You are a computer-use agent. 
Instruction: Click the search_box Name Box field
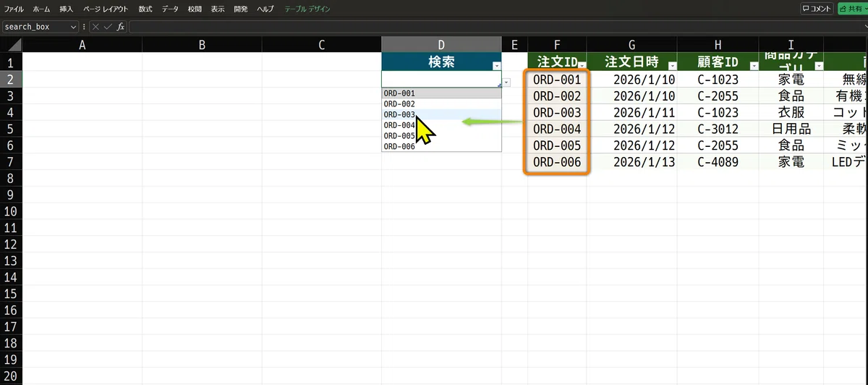35,27
